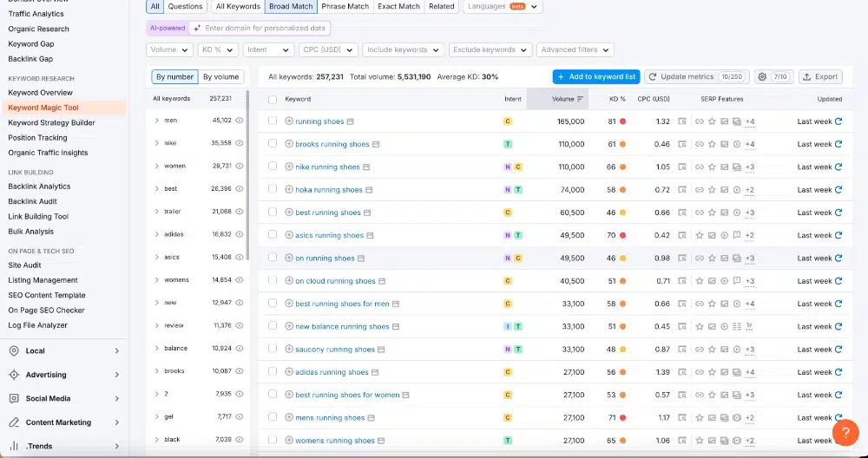
Task: Click table icon next to brooks running shoes
Action: point(376,144)
